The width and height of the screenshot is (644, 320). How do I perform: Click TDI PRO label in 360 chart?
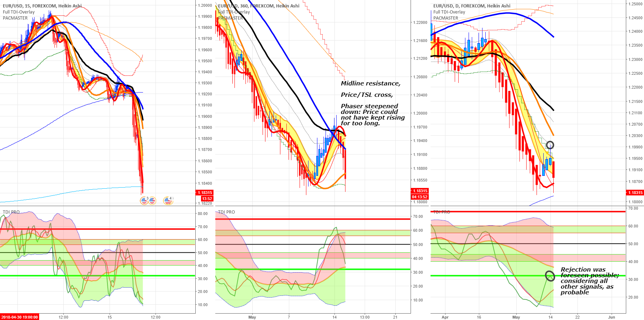pos(227,212)
